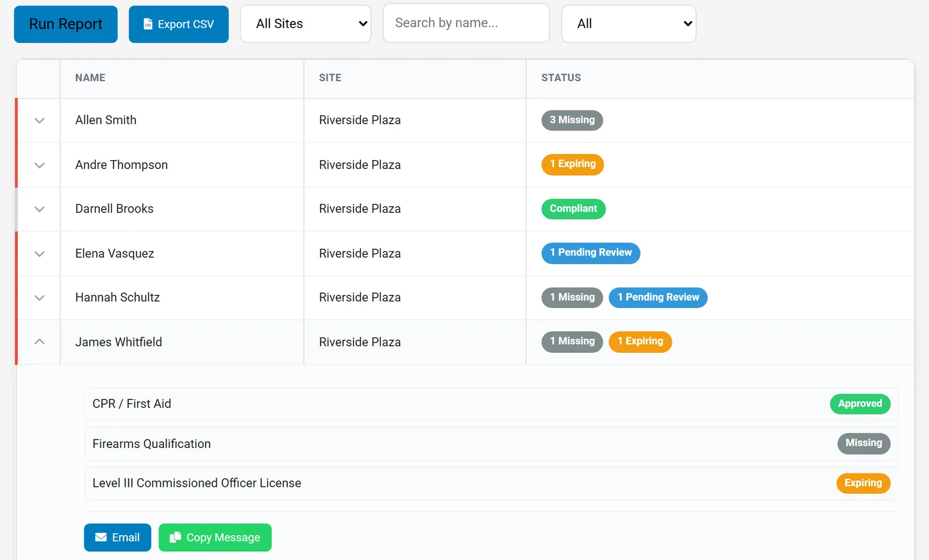Viewport: 929px width, 560px height.
Task: Expand Elena Vasquez row details
Action: (39, 254)
